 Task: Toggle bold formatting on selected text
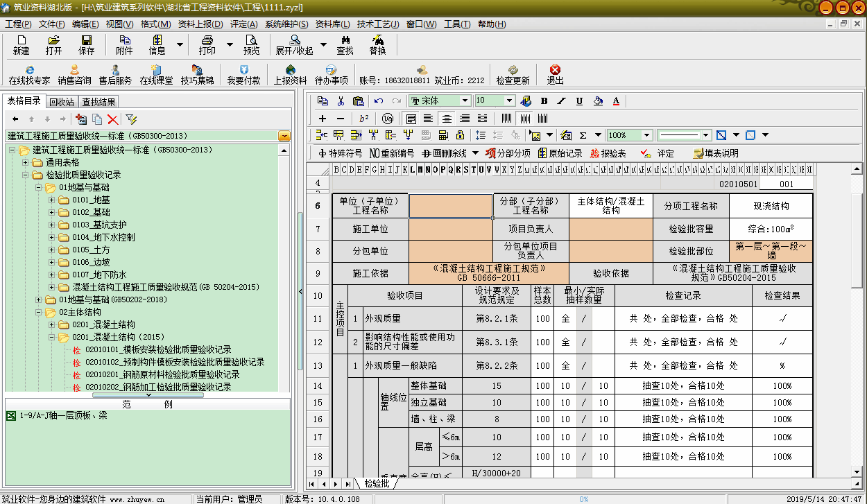[544, 102]
